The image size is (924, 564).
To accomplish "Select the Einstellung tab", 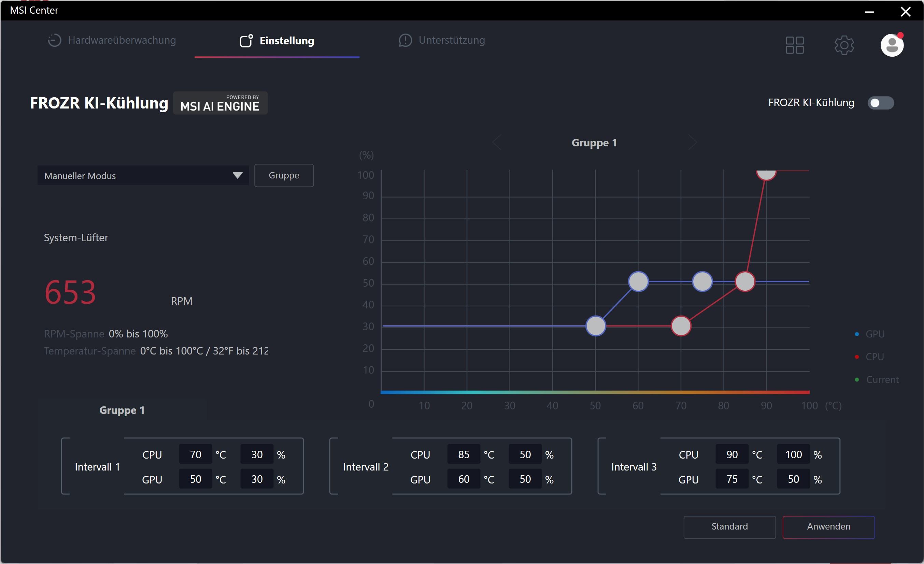I will coord(286,41).
